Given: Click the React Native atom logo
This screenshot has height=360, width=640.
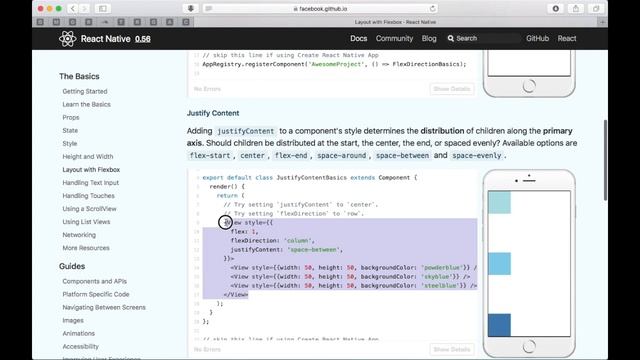Looking at the screenshot, I should point(67,39).
